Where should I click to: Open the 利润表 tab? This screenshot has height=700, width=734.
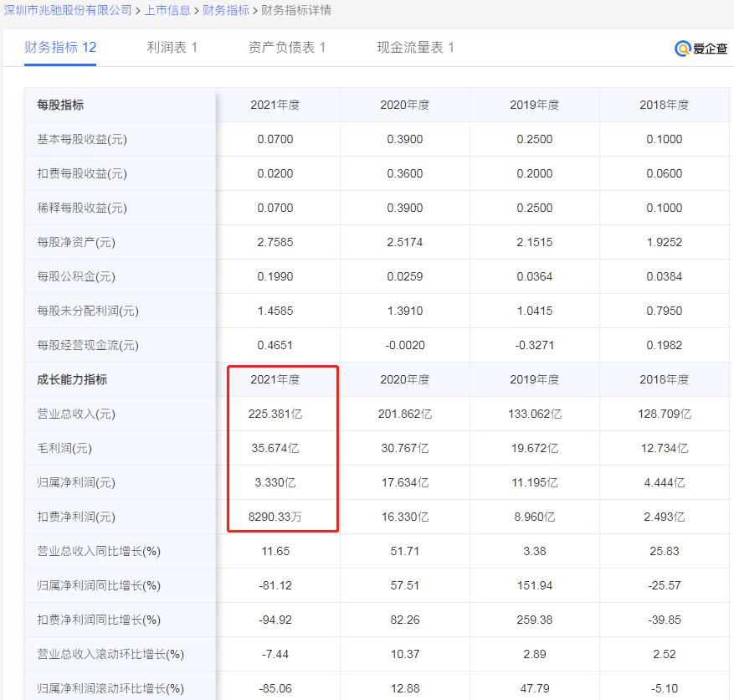click(173, 49)
